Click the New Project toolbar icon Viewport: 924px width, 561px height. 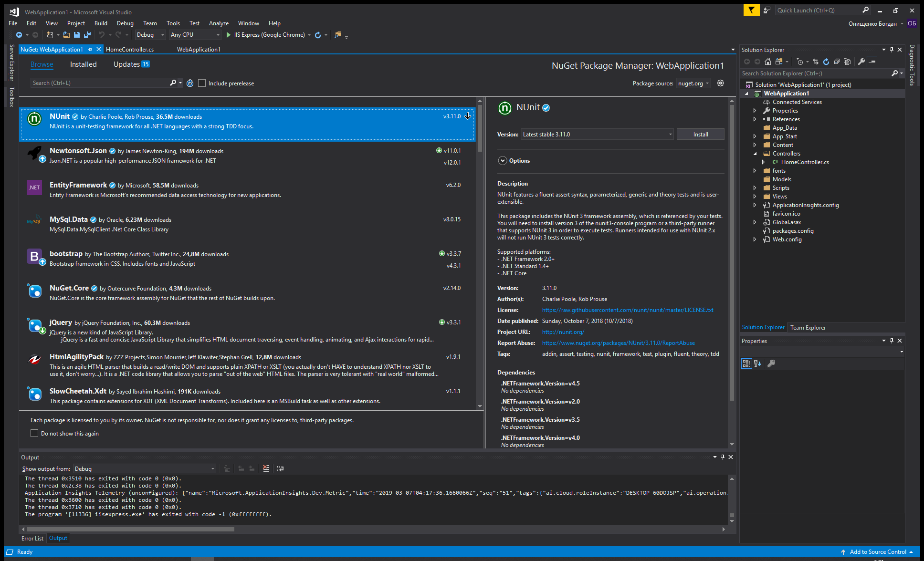50,35
